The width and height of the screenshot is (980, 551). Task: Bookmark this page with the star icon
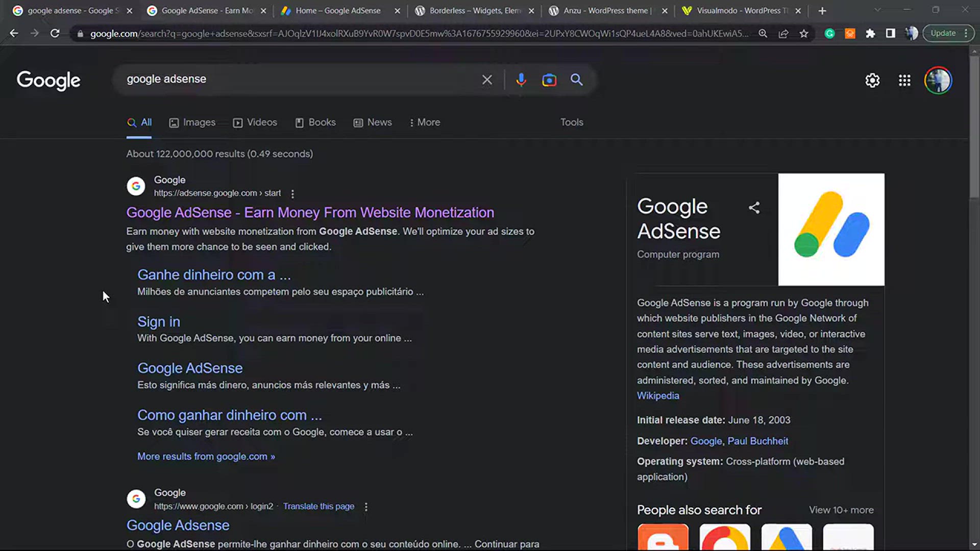pos(804,33)
